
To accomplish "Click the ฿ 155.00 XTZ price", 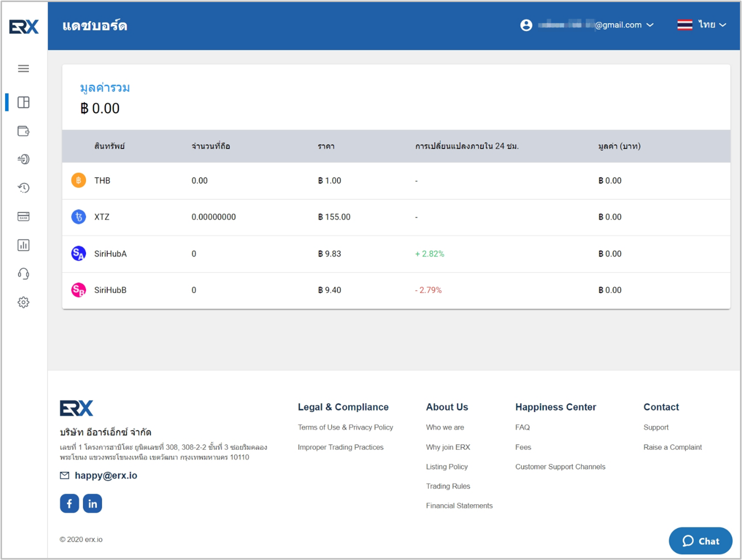I will [334, 217].
